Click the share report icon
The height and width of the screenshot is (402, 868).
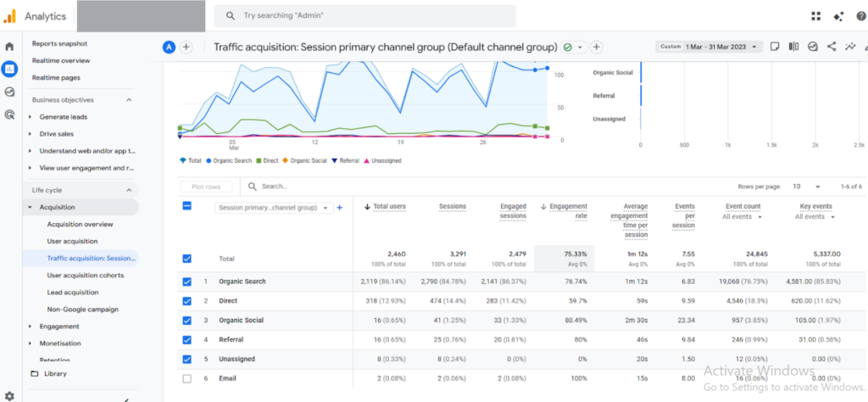tap(831, 47)
